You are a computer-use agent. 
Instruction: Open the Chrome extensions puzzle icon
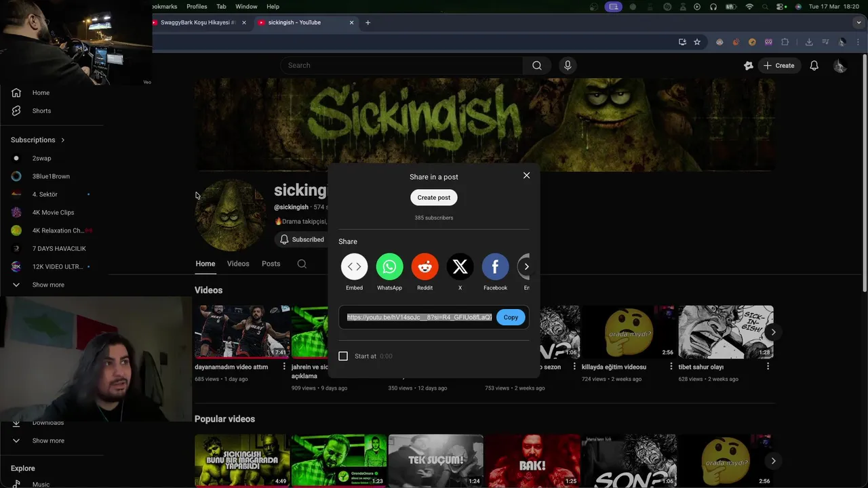tap(785, 42)
